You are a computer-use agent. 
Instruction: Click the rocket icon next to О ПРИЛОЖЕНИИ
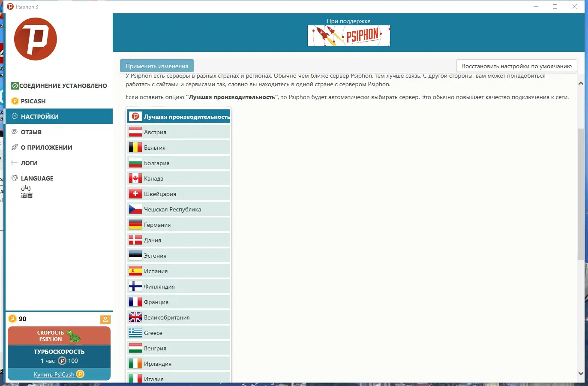click(15, 147)
